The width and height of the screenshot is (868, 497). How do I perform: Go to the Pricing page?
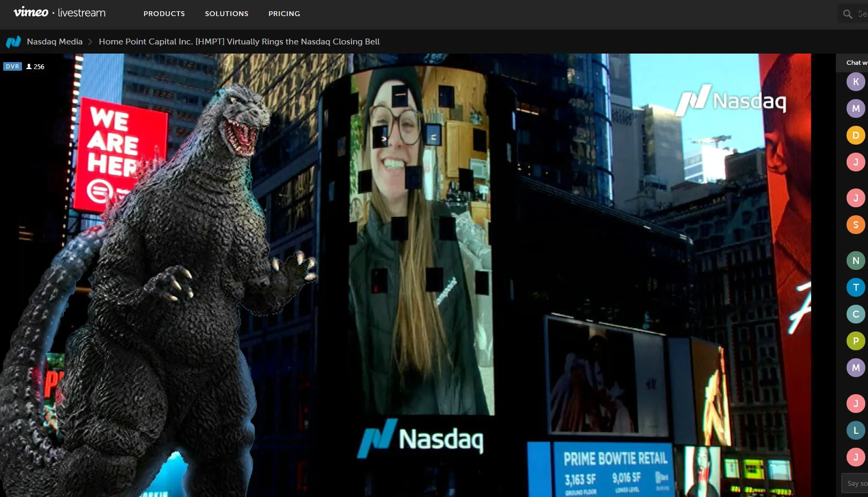tap(284, 13)
